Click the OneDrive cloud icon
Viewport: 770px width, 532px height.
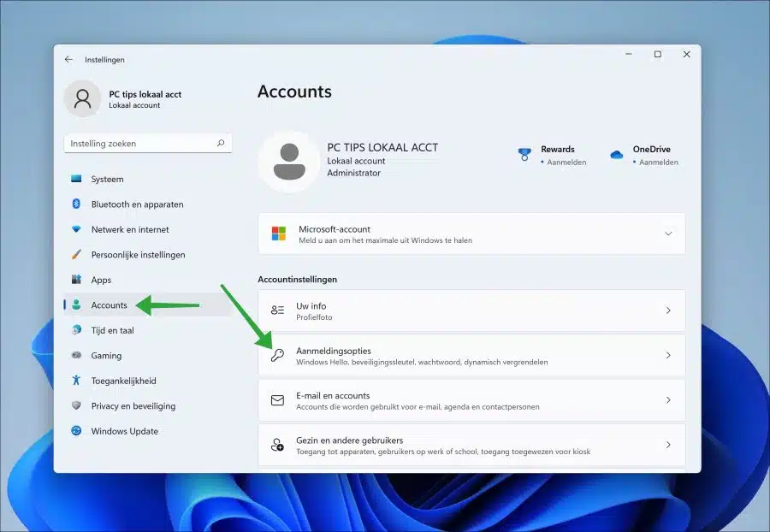(x=616, y=155)
